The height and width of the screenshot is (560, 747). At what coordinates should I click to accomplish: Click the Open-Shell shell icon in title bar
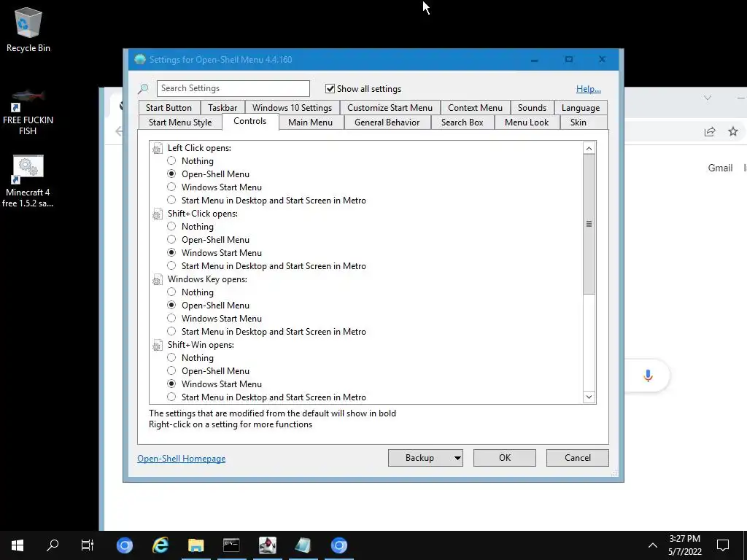tap(139, 60)
